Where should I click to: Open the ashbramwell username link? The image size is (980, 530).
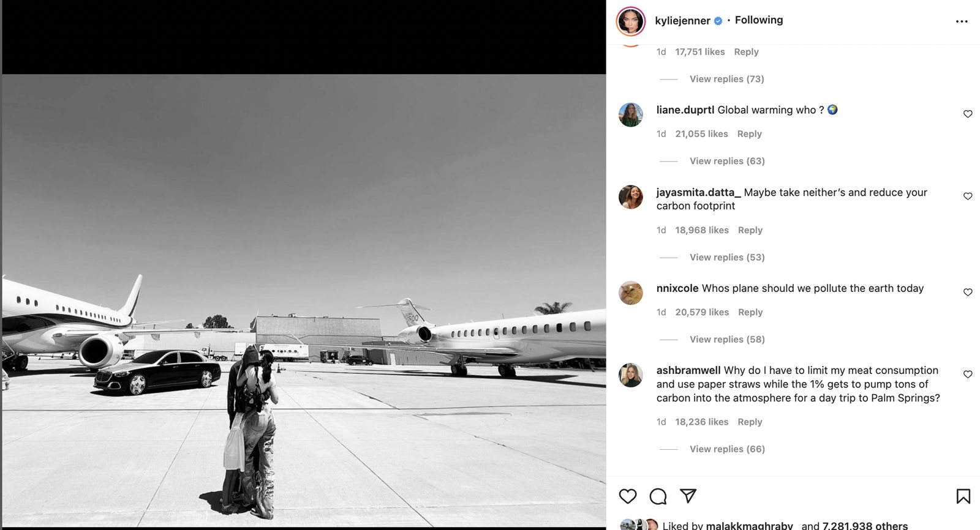(688, 370)
